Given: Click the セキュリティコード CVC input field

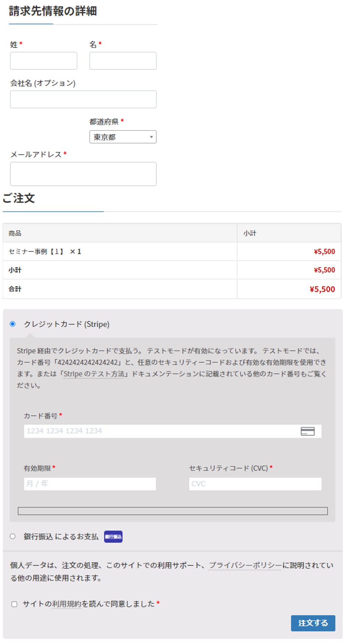Looking at the screenshot, I should (x=255, y=484).
